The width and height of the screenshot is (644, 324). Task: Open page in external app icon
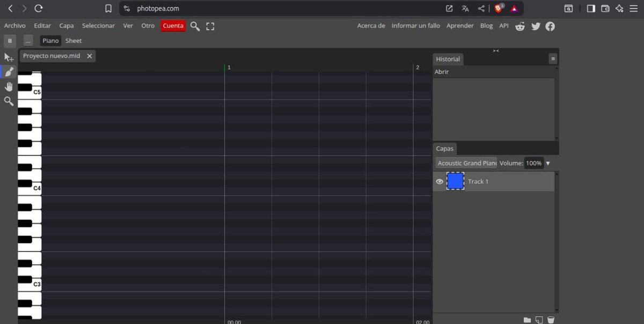(449, 9)
